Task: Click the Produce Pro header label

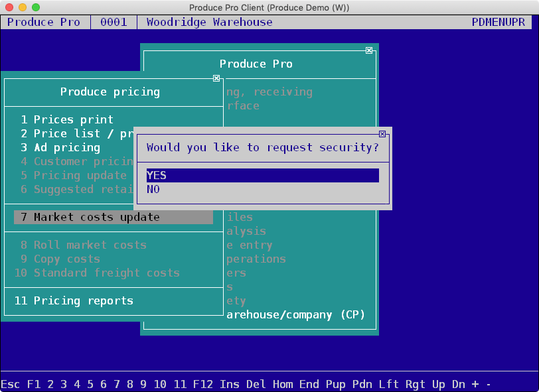Action: [x=44, y=22]
